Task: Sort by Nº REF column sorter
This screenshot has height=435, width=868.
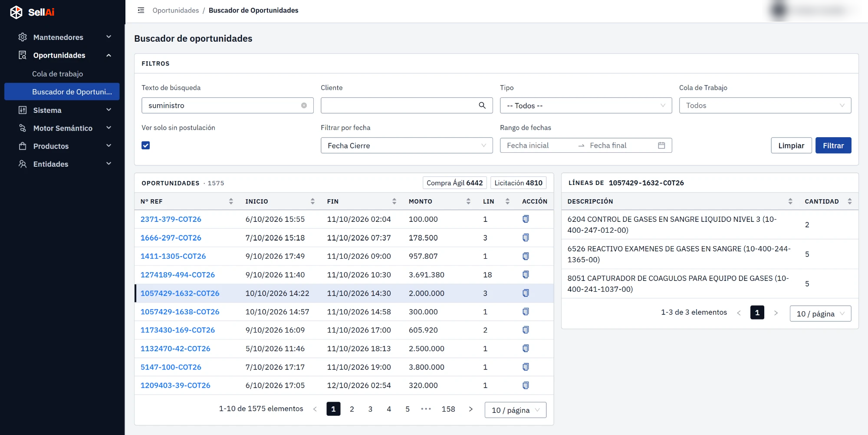Action: [x=231, y=201]
